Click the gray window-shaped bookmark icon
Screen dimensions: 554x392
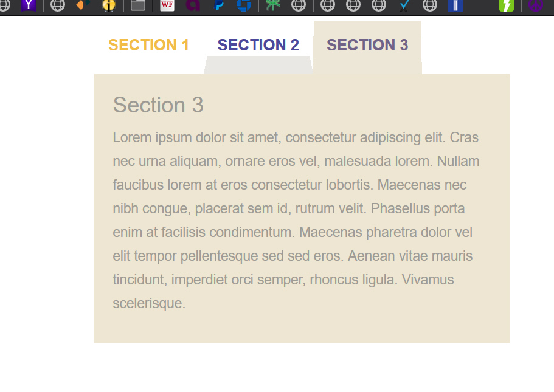[138, 5]
